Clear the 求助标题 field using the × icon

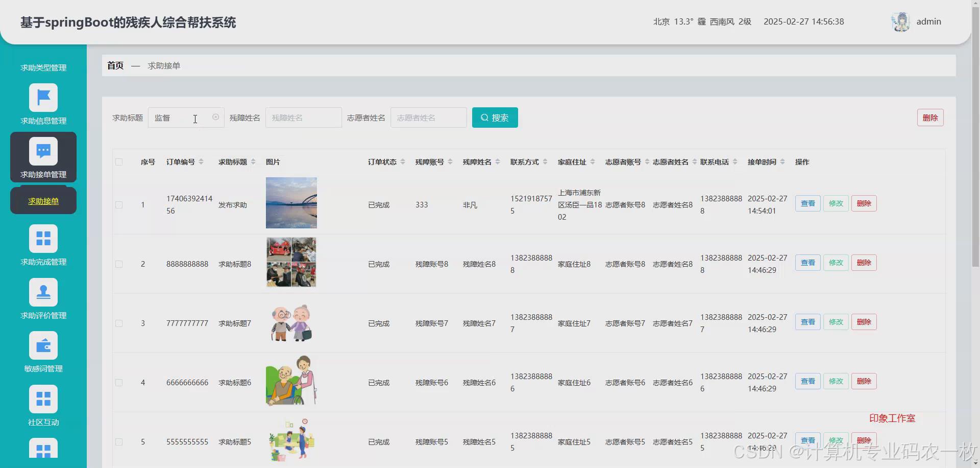coord(215,117)
